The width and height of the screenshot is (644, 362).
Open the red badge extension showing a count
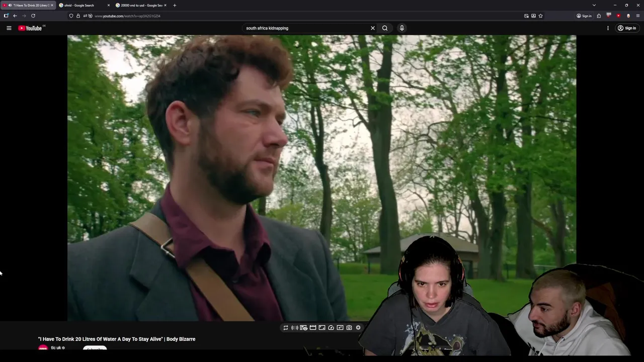tap(609, 16)
